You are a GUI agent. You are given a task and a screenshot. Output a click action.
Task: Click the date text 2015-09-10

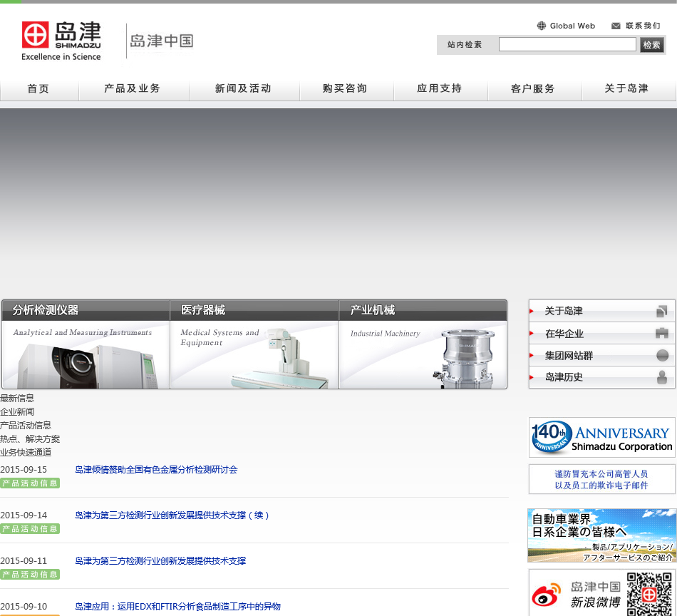24,607
